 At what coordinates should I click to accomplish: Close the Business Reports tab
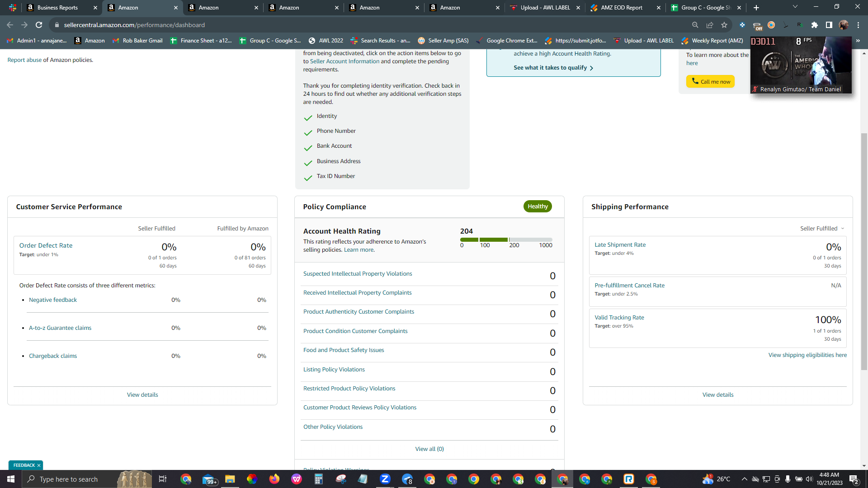(x=95, y=8)
